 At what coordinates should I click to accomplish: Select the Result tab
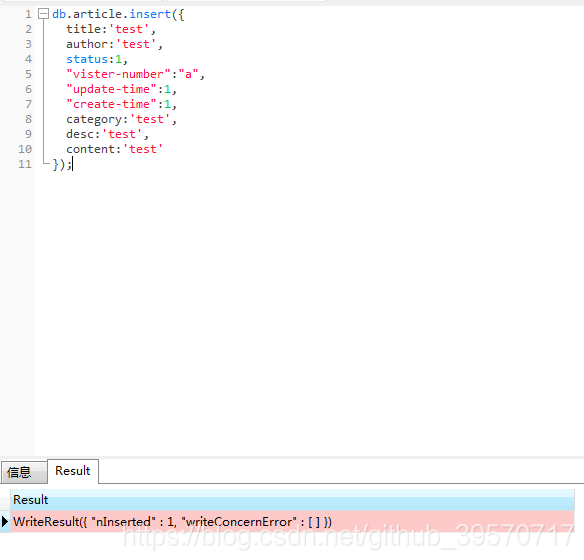pyautogui.click(x=73, y=471)
